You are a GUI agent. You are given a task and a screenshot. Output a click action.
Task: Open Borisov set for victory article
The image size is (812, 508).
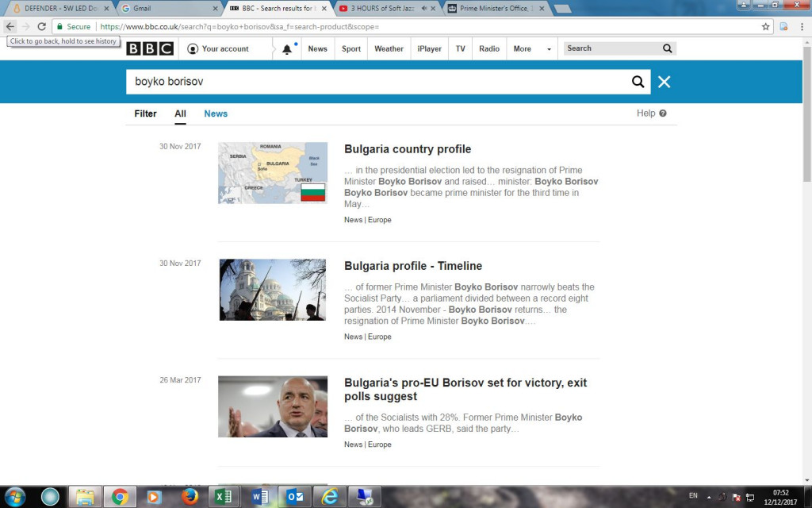pyautogui.click(x=465, y=389)
